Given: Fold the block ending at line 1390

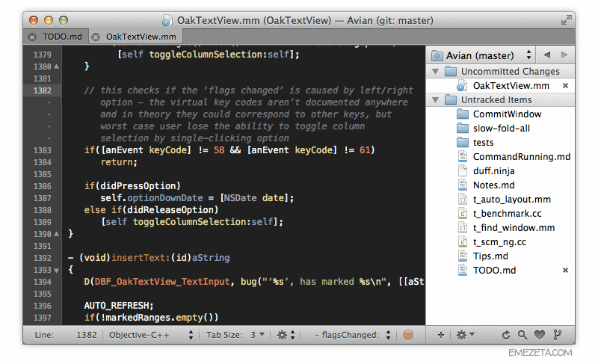Looking at the screenshot, I should tap(57, 234).
